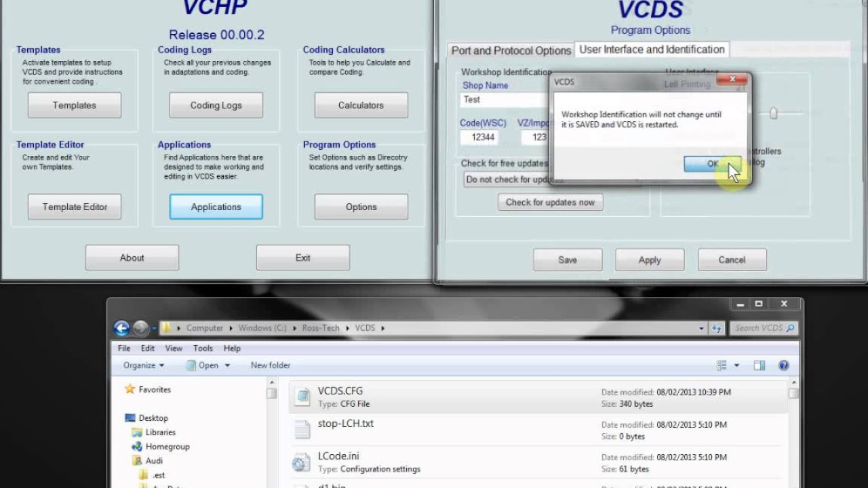Select the stop-LCH.txt file name
The image size is (868, 488).
tap(346, 424)
